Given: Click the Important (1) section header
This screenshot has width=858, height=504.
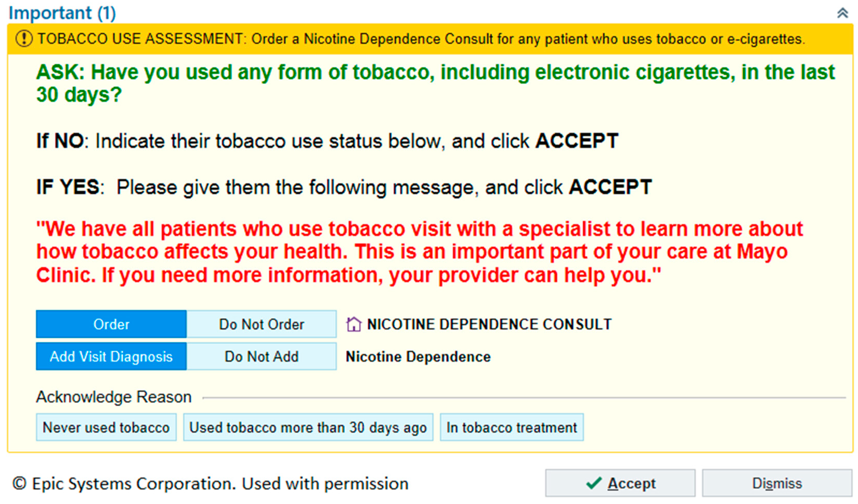Looking at the screenshot, I should tap(62, 13).
